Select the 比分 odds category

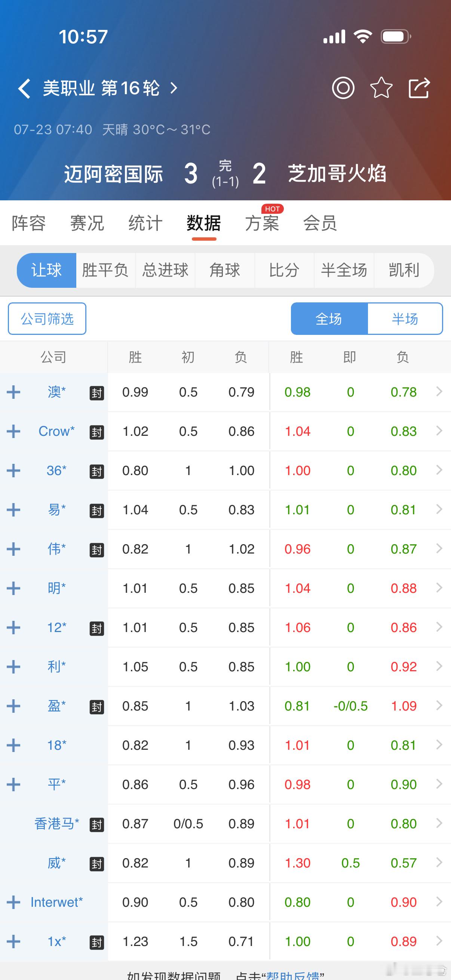click(x=284, y=270)
